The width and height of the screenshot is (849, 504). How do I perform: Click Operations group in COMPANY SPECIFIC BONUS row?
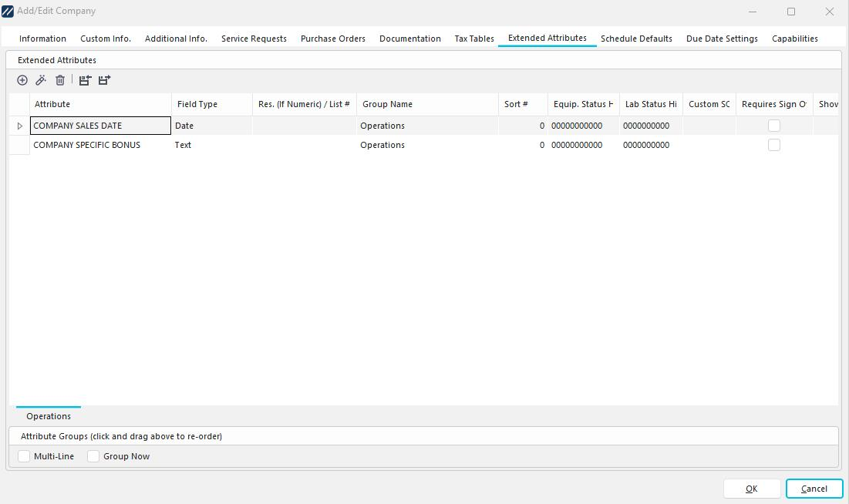(427, 145)
